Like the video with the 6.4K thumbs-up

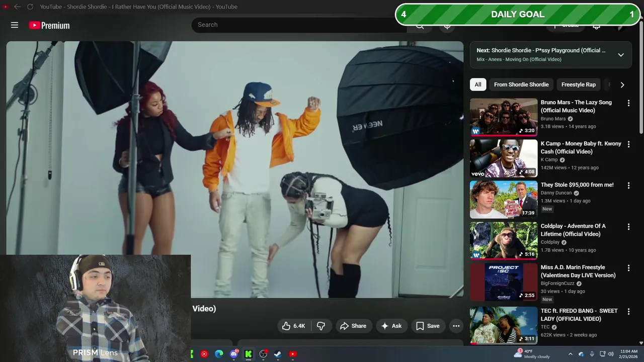(294, 326)
